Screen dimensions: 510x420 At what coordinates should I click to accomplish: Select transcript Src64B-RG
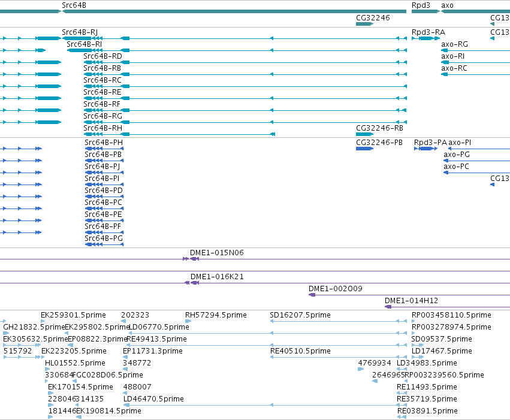(x=103, y=116)
